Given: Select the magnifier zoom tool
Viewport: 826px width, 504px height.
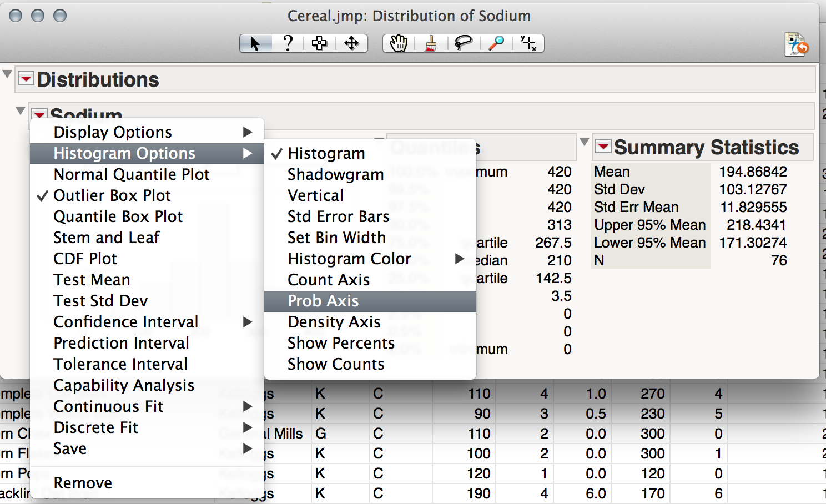Looking at the screenshot, I should [x=496, y=43].
